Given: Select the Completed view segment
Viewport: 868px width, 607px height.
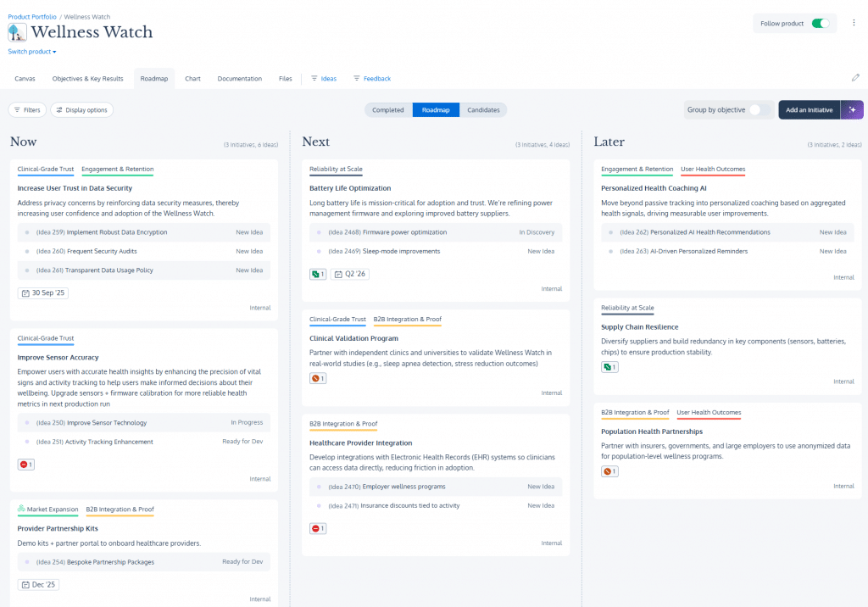Looking at the screenshot, I should (x=388, y=109).
